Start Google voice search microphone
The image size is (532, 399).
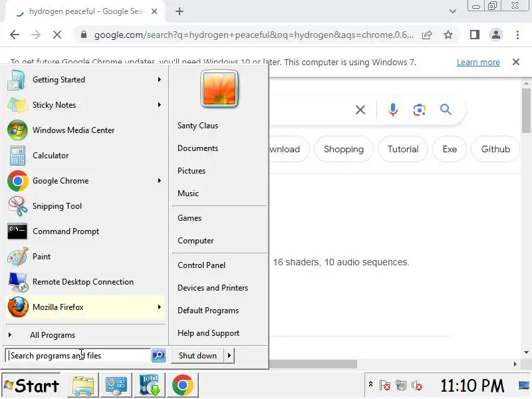(392, 110)
